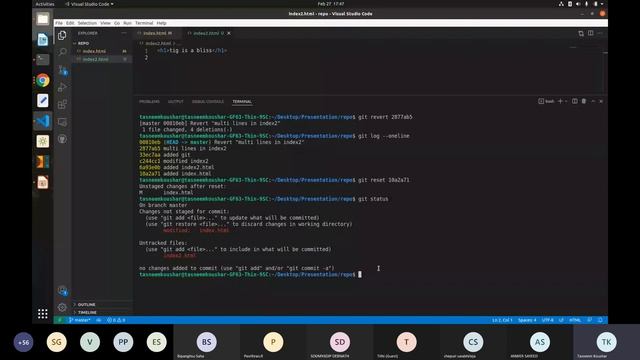
Task: Open the Source Control view
Action: (x=62, y=70)
